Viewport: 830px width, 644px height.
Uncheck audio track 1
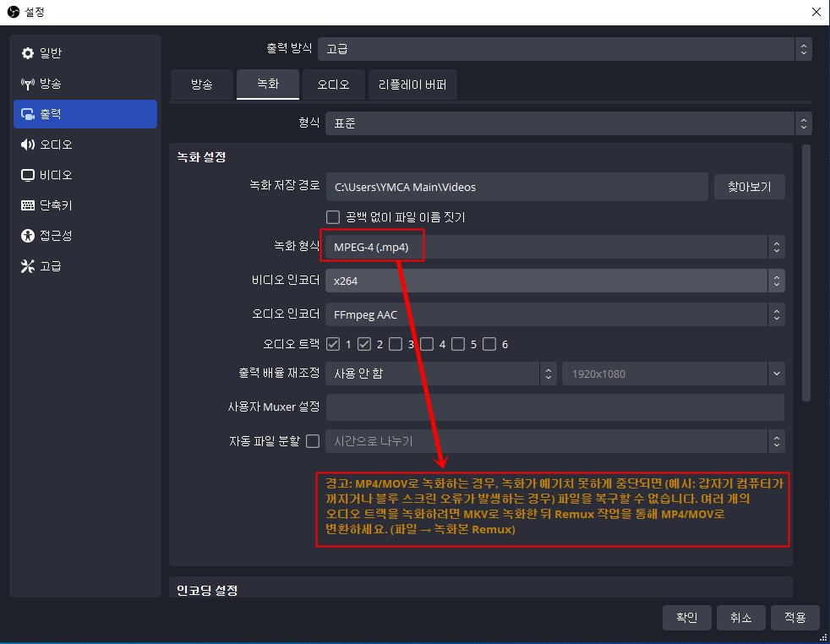[x=333, y=345]
